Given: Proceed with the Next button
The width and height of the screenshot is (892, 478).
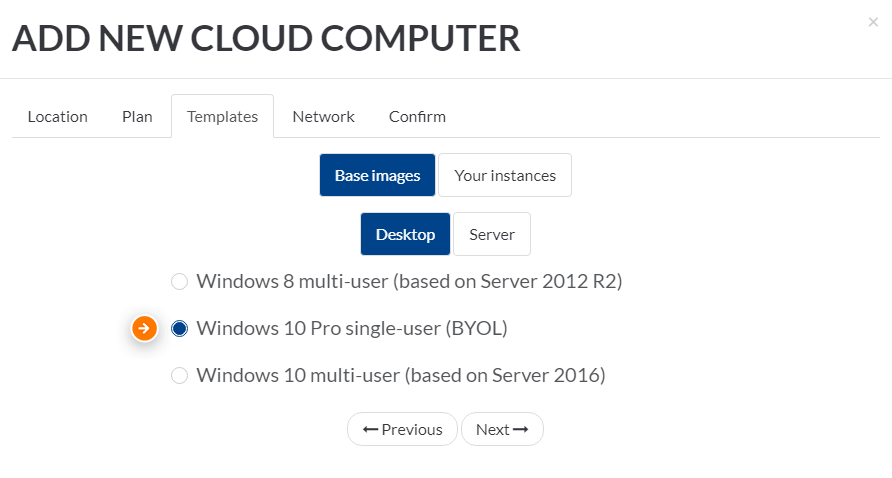Looking at the screenshot, I should coord(502,429).
